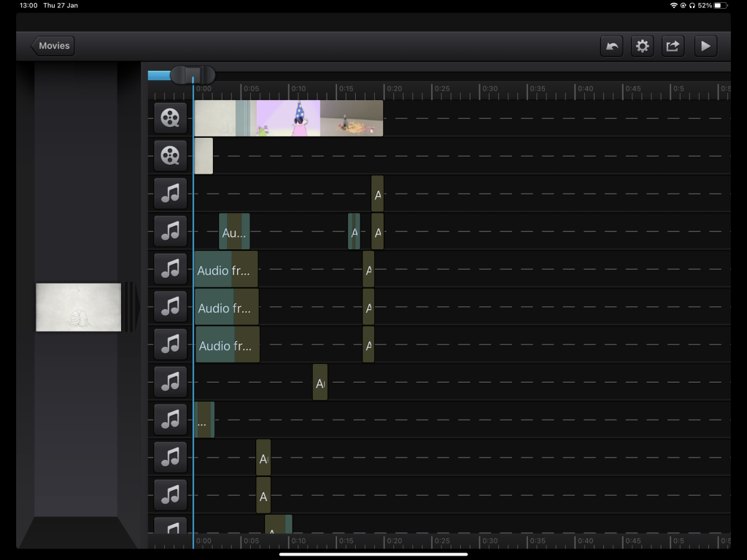Select the 'Au...' audio clip
The image size is (747, 560).
pos(234,232)
